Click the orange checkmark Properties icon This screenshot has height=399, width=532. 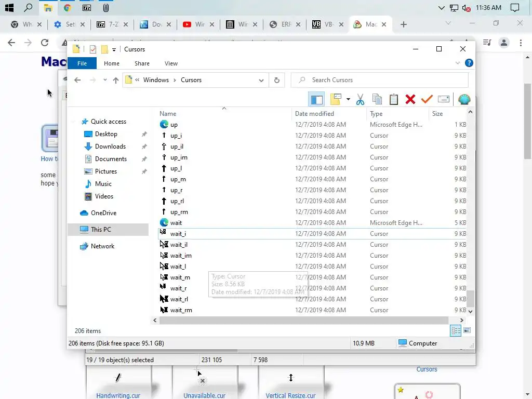tap(427, 99)
